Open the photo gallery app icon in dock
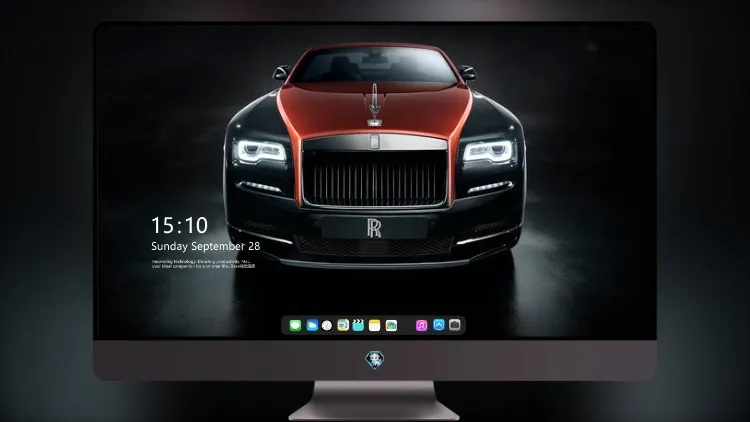The height and width of the screenshot is (422, 750). coord(391,325)
